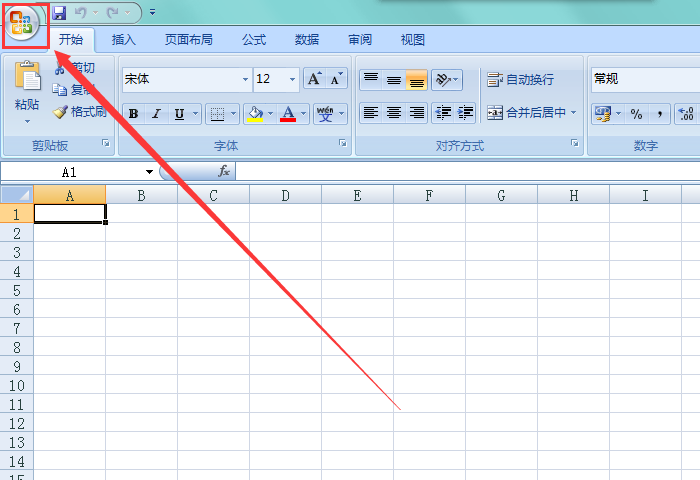The height and width of the screenshot is (480, 700).
Task: Apply accounting number format
Action: coord(603,114)
